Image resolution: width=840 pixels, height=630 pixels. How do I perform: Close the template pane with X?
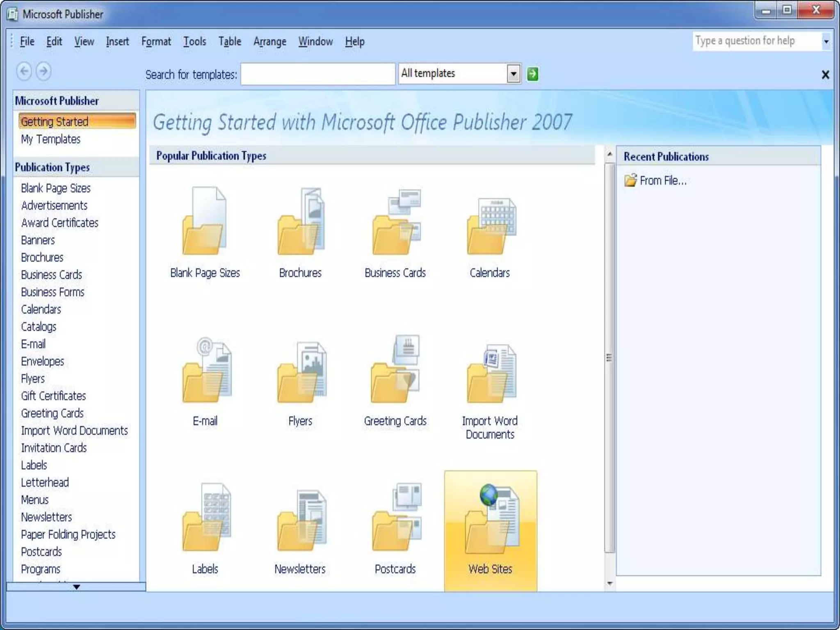[x=825, y=75]
